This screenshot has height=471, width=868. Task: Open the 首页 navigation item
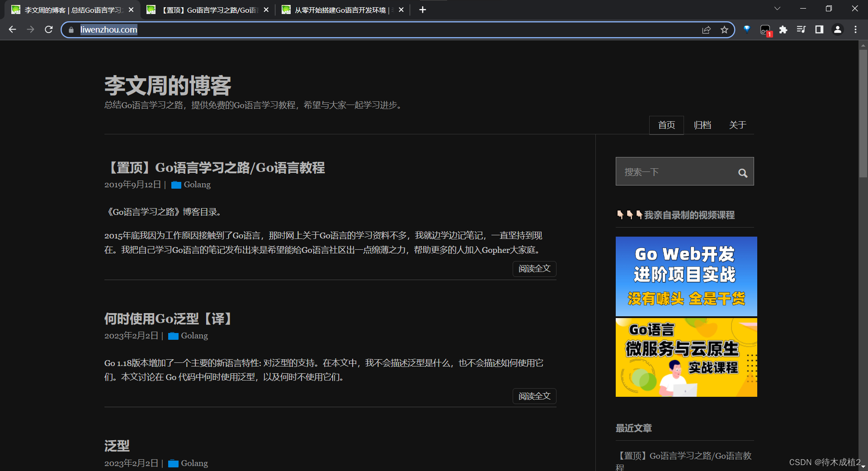(x=666, y=125)
